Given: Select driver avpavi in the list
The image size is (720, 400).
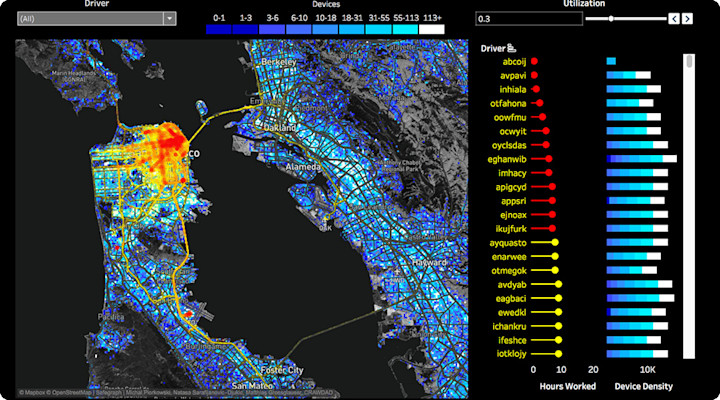Looking at the screenshot, I should click(513, 75).
